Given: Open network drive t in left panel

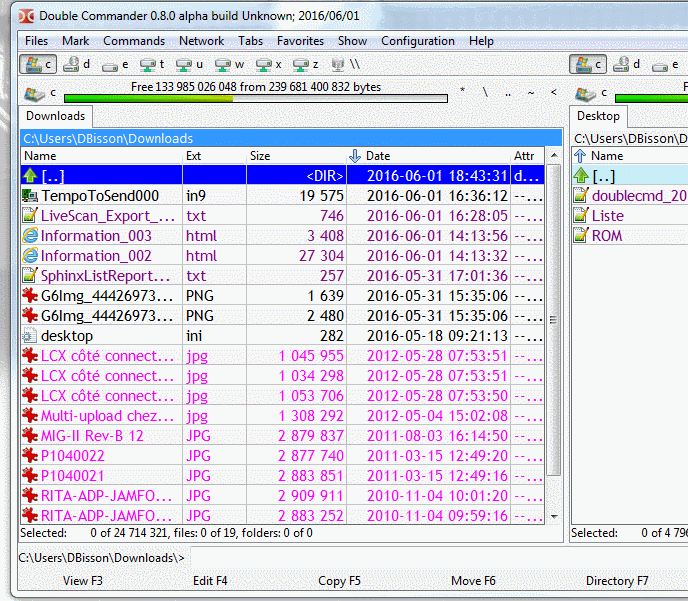Looking at the screenshot, I should coord(152,65).
